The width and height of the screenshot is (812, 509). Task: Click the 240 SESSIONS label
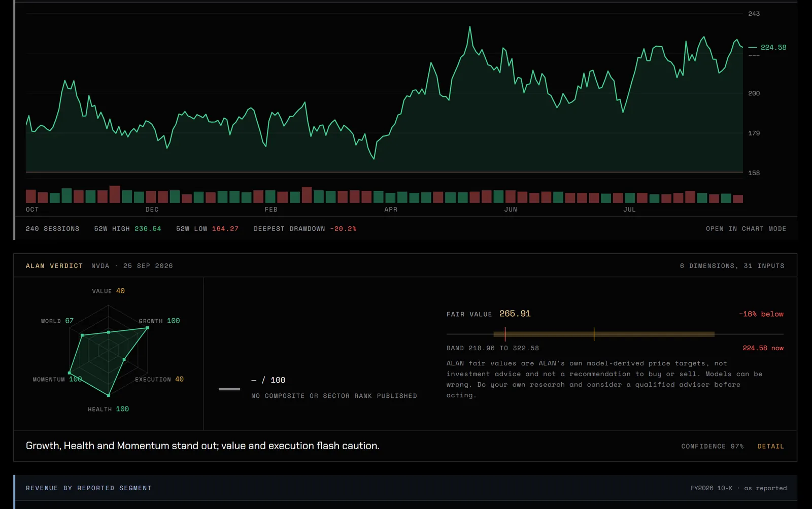coord(53,229)
